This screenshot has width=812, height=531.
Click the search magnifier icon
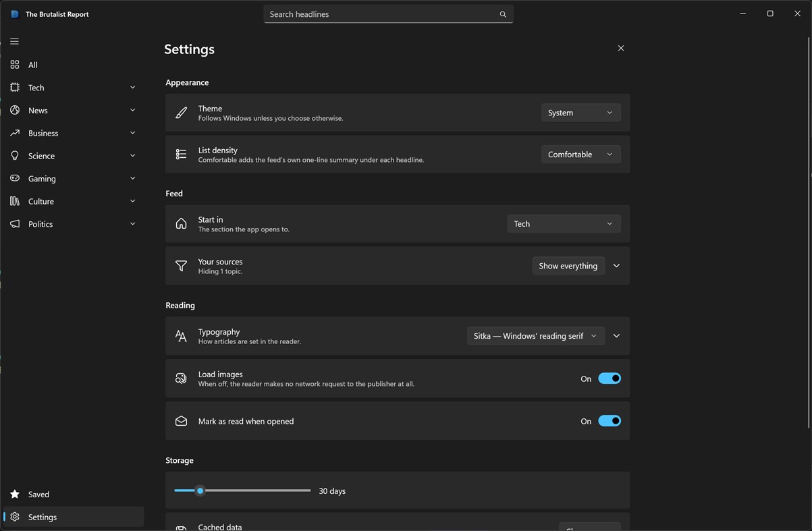tap(503, 14)
